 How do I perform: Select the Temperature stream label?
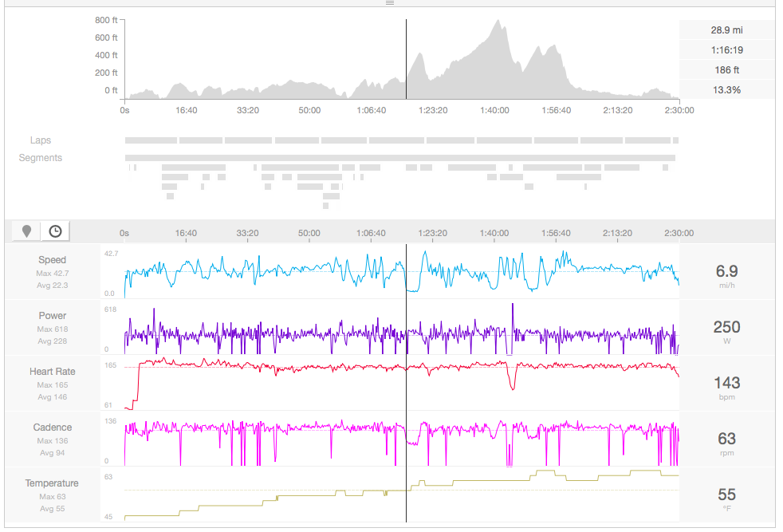[53, 483]
